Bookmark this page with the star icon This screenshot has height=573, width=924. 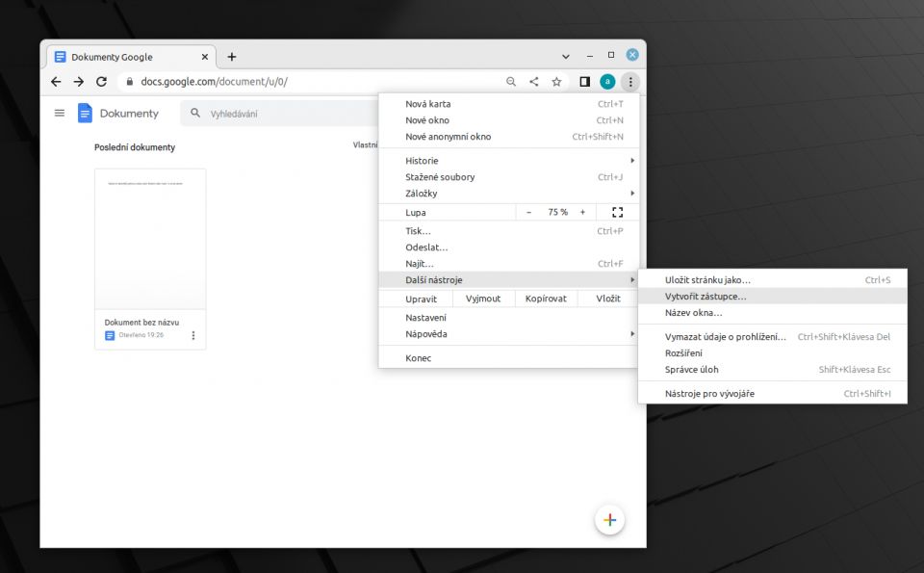556,81
